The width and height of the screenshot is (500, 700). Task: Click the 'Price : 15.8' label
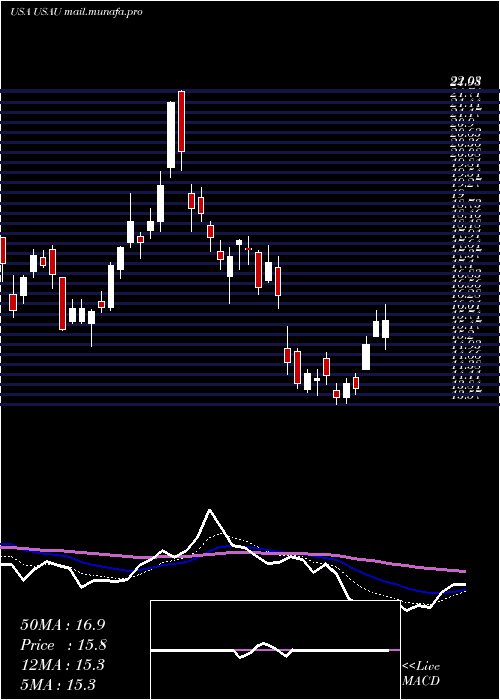click(x=63, y=645)
